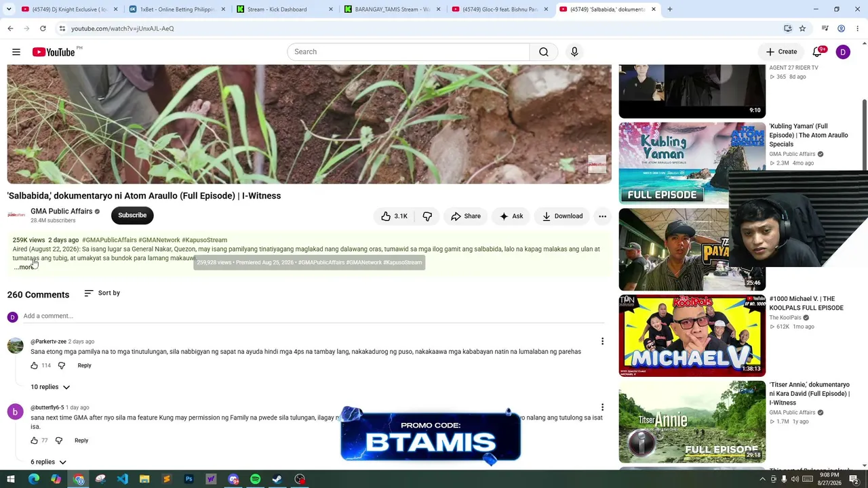View site information icon in address bar
The width and height of the screenshot is (868, 488).
(x=62, y=28)
